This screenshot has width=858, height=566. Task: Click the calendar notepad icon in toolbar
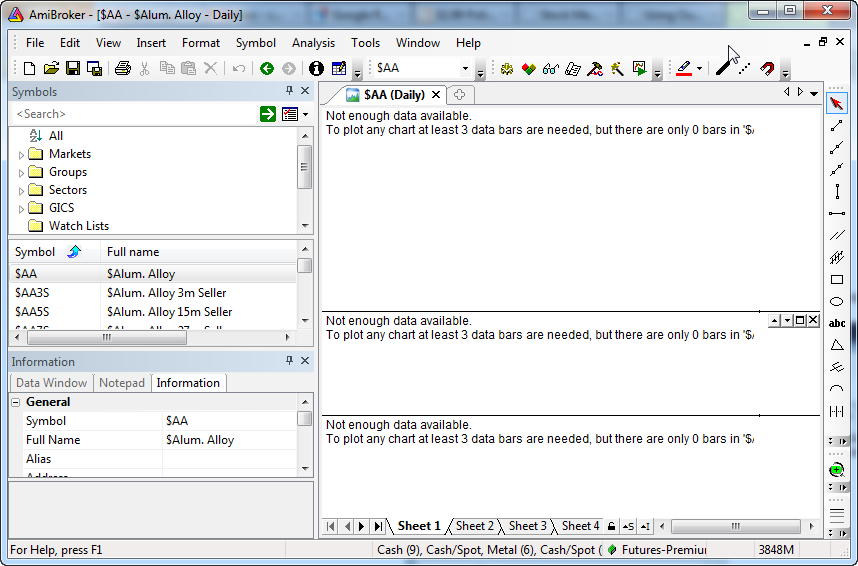point(339,68)
